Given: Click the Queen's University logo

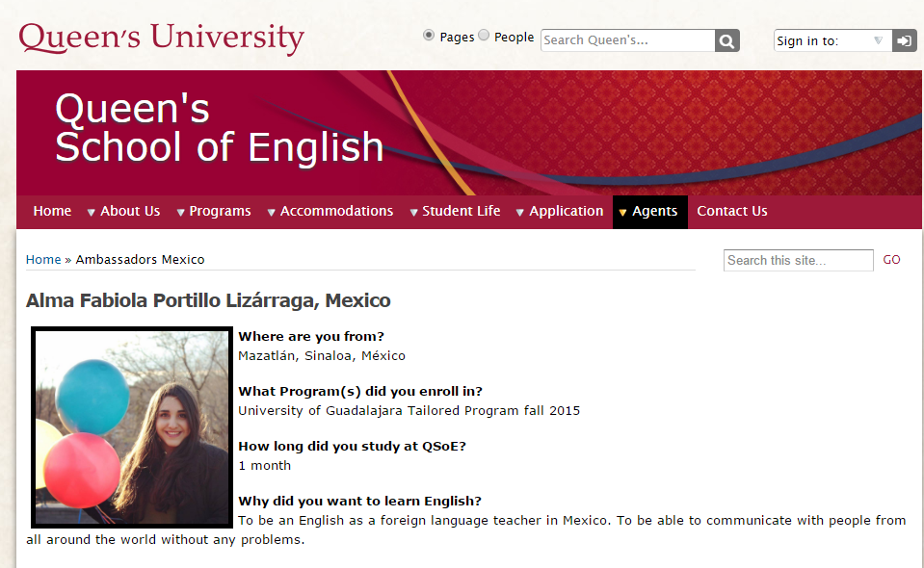Looking at the screenshot, I should (x=162, y=39).
